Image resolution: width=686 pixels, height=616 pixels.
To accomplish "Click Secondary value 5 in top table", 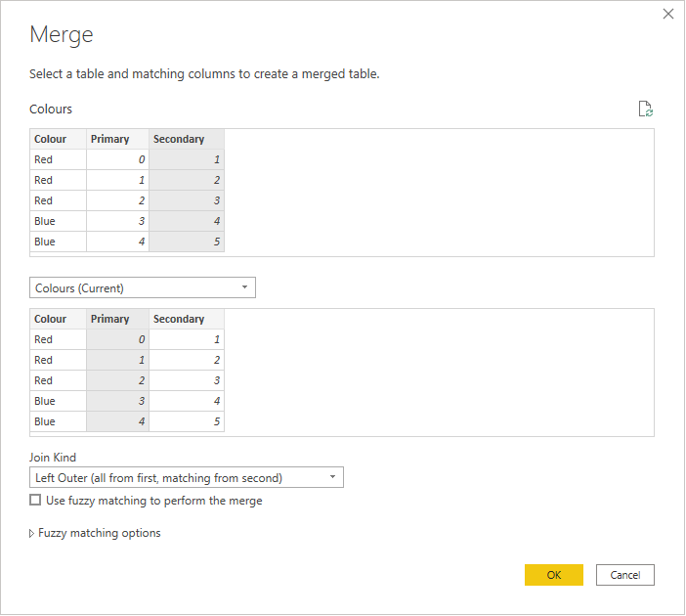I will pyautogui.click(x=186, y=242).
